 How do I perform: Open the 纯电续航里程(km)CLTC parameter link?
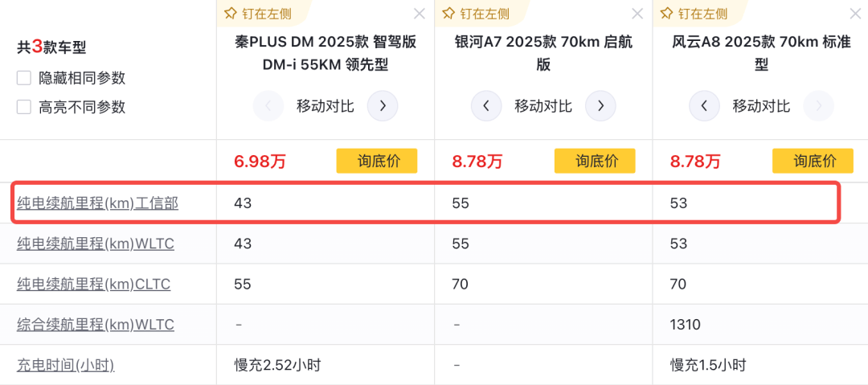[93, 284]
